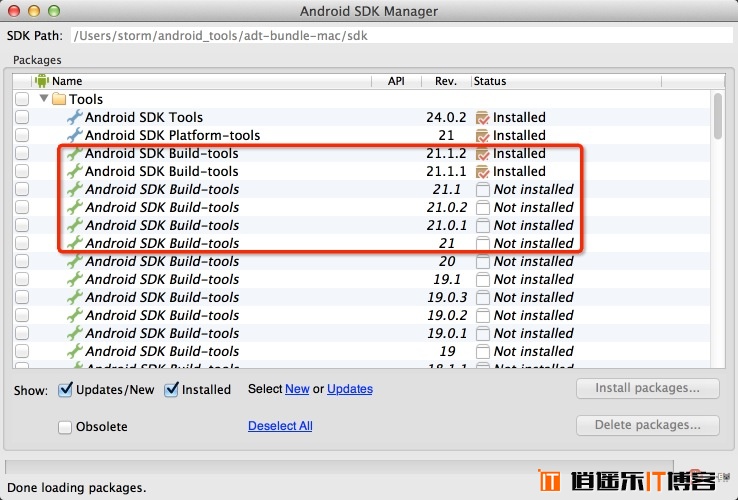Select New packages link
The width and height of the screenshot is (738, 500).
click(x=297, y=389)
